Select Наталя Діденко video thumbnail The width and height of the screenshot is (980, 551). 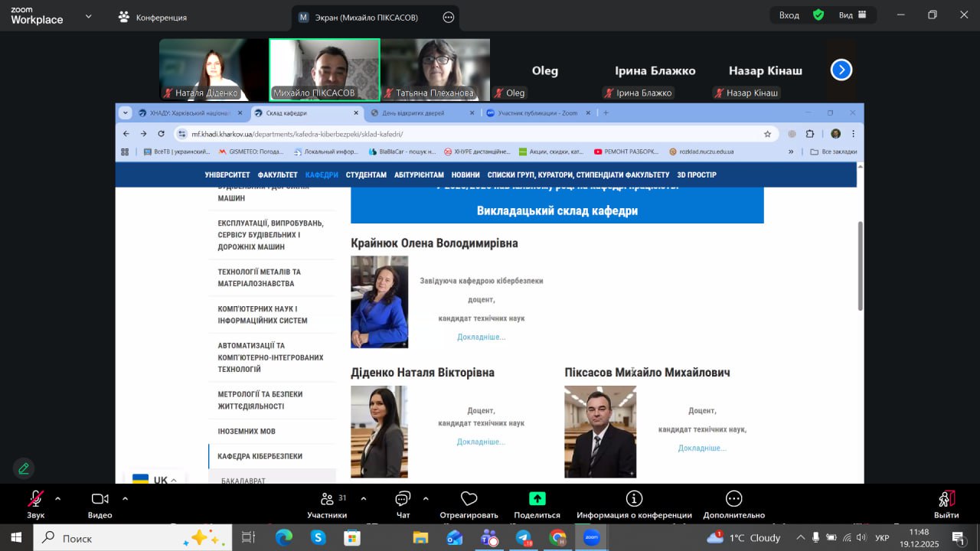click(x=214, y=70)
